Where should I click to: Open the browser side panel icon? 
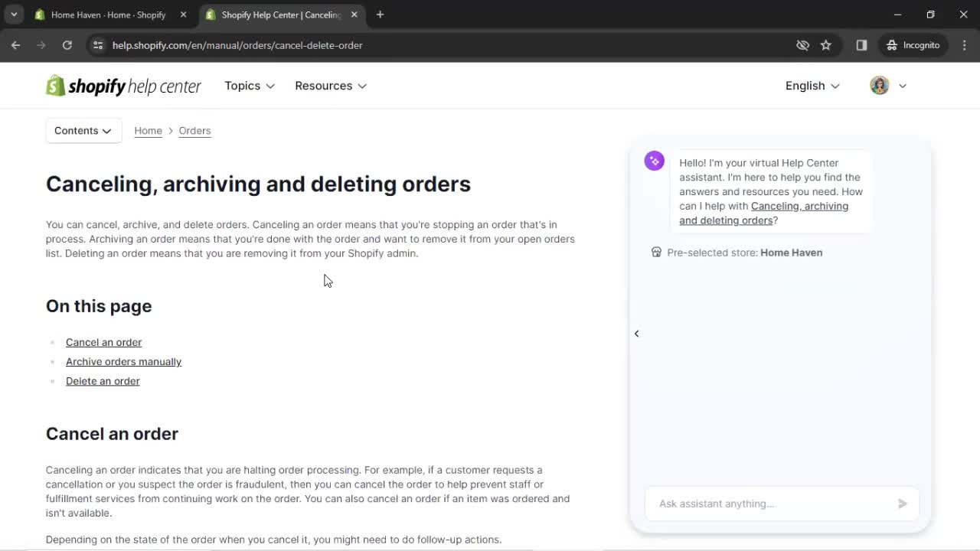[861, 45]
